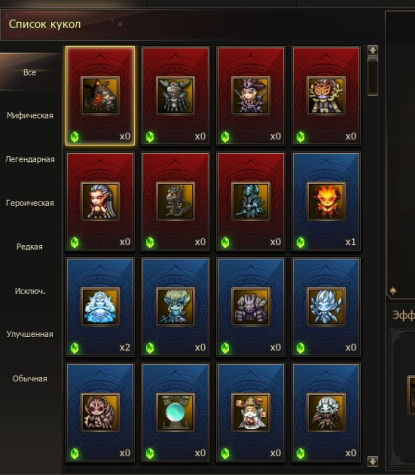This screenshot has height=475, width=415.
Task: Select the fire spirit doll with x1
Action: tap(326, 201)
